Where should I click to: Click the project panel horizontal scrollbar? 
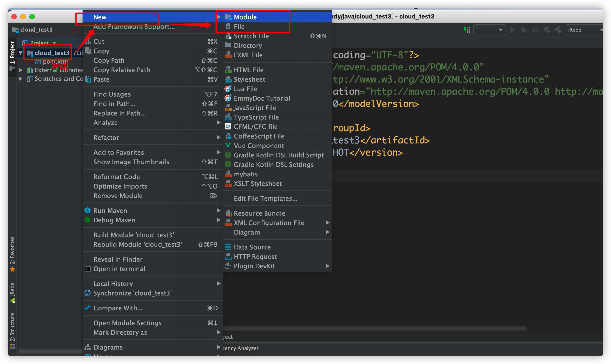[x=50, y=351]
